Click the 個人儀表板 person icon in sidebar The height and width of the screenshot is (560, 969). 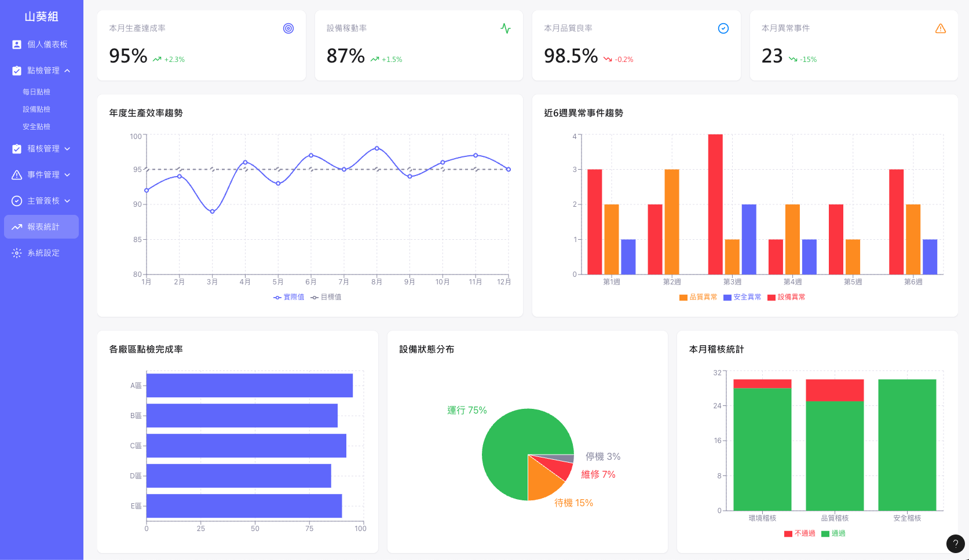point(17,45)
